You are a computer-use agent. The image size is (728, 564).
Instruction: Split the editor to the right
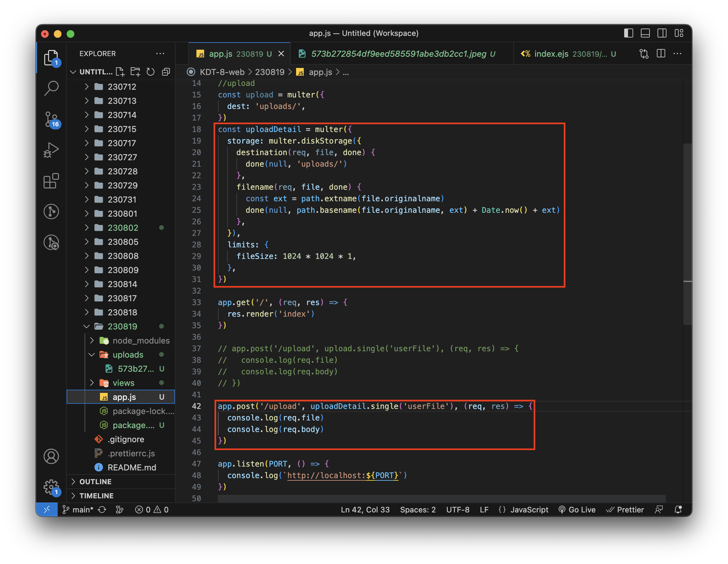661,54
